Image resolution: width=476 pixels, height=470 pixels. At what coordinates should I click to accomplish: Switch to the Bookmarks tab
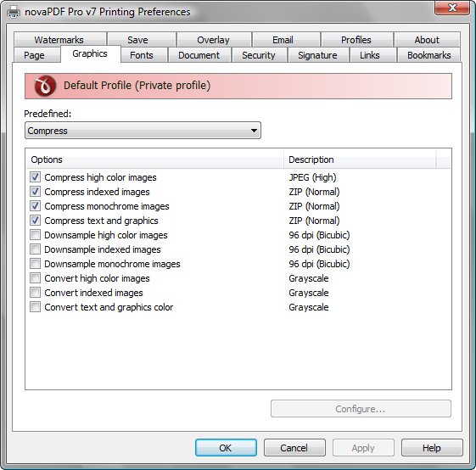(x=429, y=55)
